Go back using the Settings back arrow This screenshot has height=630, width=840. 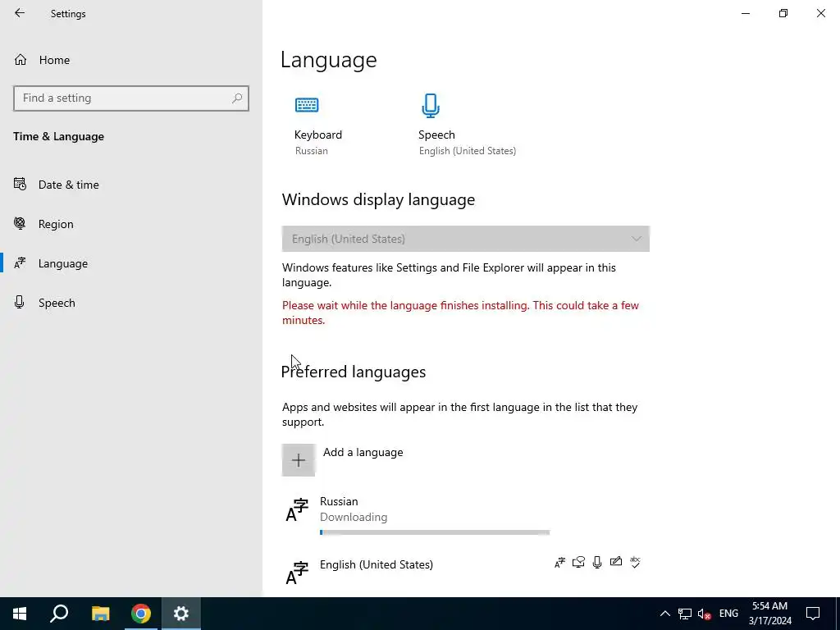pos(20,13)
